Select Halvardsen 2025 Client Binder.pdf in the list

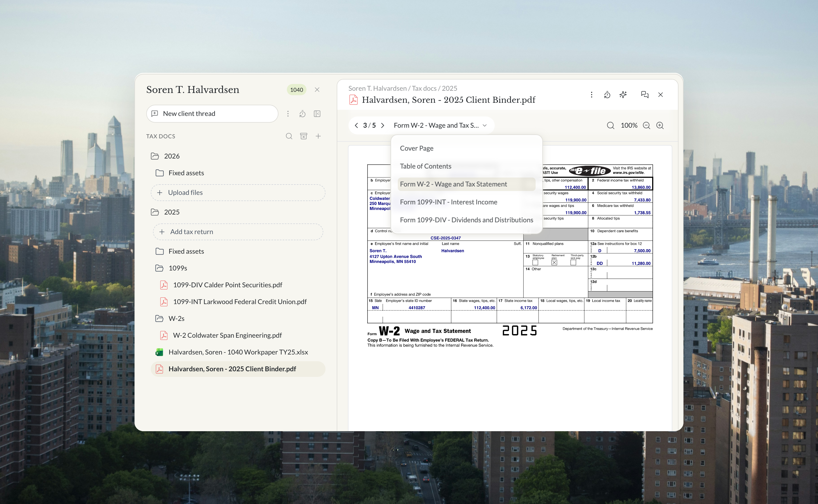coord(238,369)
